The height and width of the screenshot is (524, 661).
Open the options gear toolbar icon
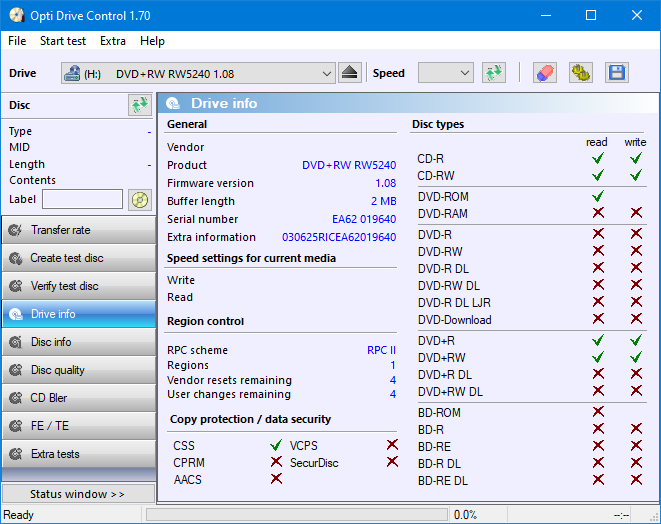580,73
